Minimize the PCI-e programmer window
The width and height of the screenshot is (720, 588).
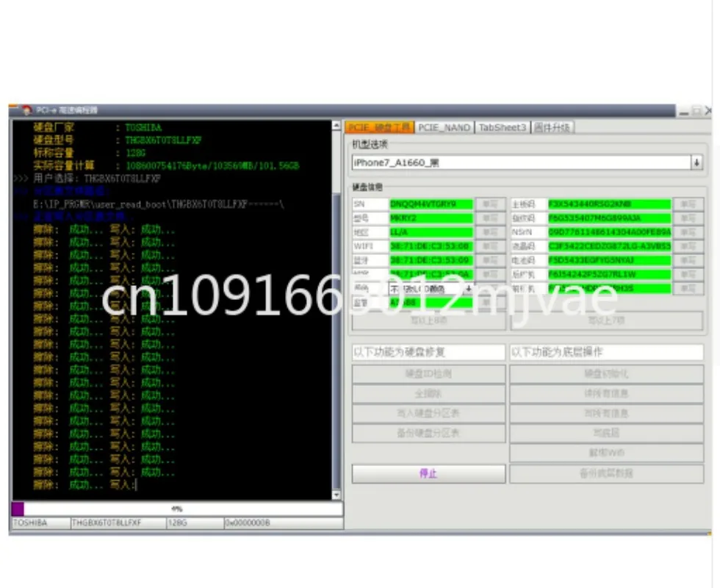click(684, 111)
